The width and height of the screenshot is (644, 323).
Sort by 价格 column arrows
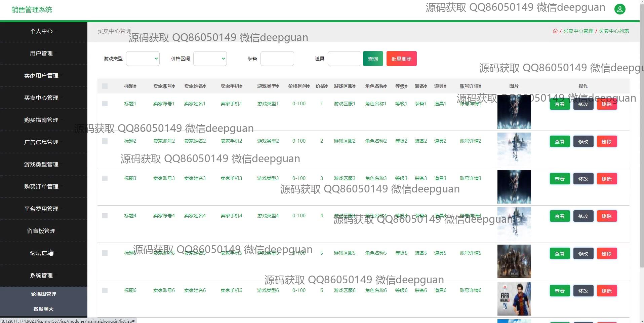point(326,86)
